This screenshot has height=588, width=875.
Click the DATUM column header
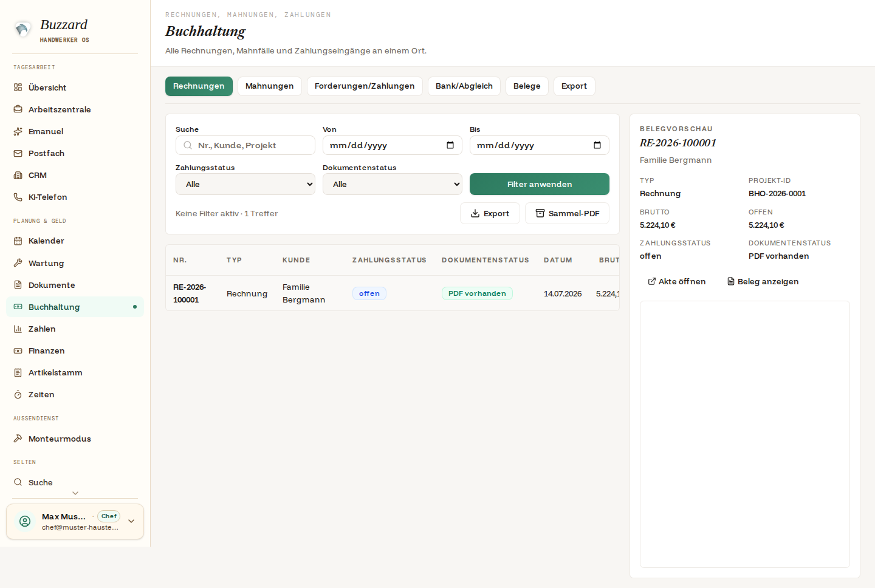point(558,260)
